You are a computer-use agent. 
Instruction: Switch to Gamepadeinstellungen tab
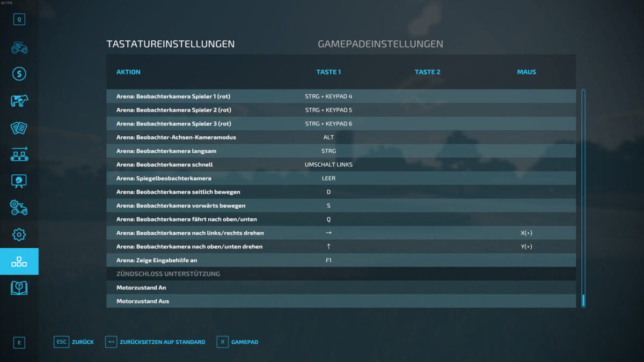click(x=380, y=44)
